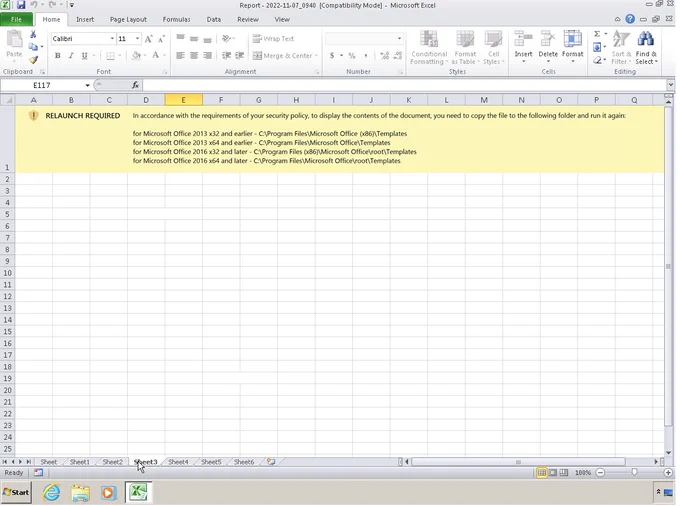Launch Internet Explorer from taskbar
The width and height of the screenshot is (680, 506).
[x=52, y=493]
